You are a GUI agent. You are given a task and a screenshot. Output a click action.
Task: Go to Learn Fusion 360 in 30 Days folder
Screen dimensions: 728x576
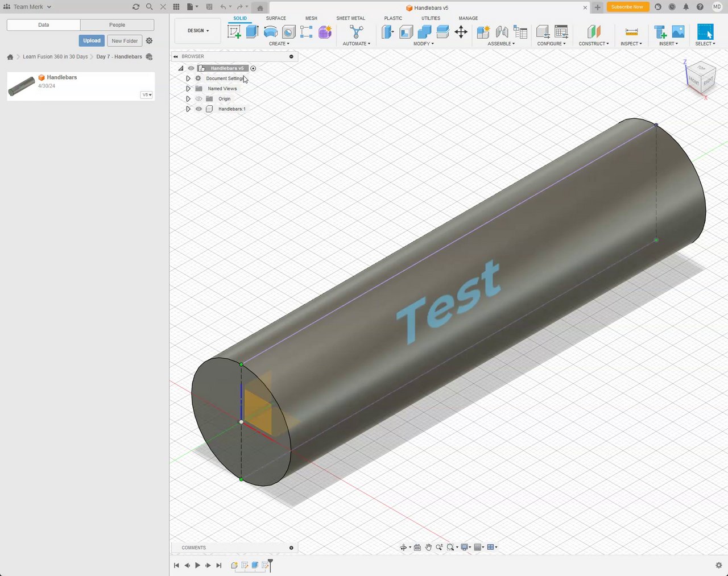coord(55,57)
